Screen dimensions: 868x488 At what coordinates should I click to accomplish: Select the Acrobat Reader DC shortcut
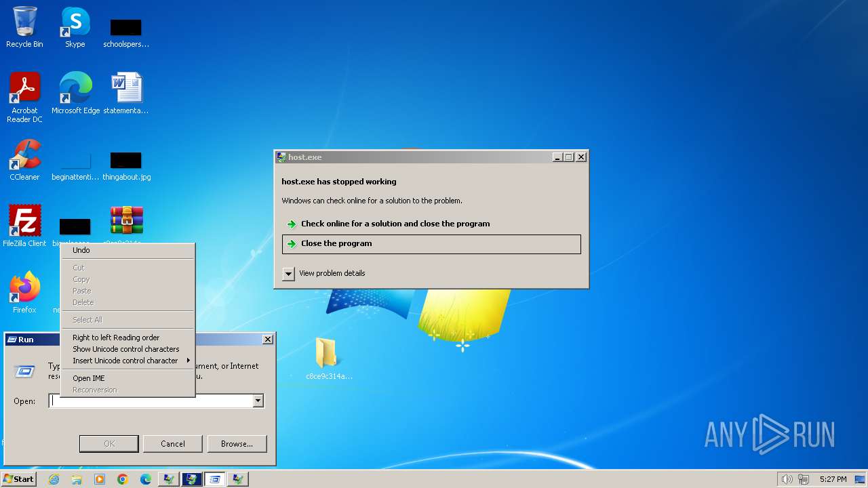24,98
